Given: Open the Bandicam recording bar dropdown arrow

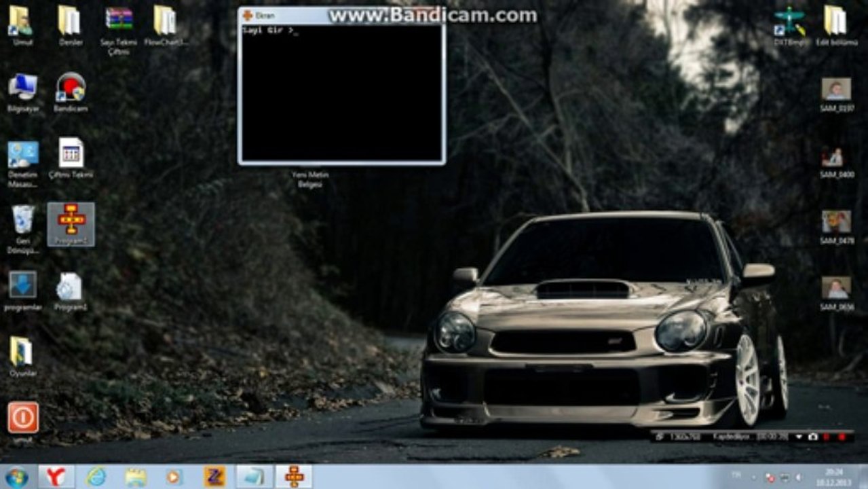Looking at the screenshot, I should point(799,437).
